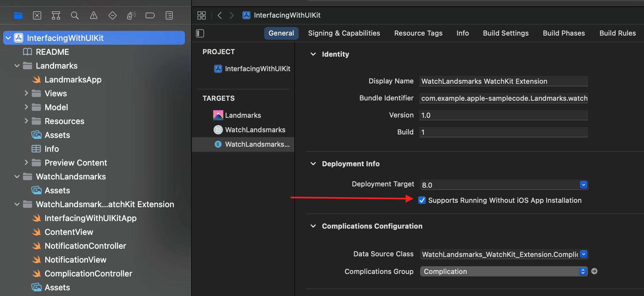The image size is (644, 296).
Task: Select Assets under WatchLandsmarks folder
Action: 57,191
